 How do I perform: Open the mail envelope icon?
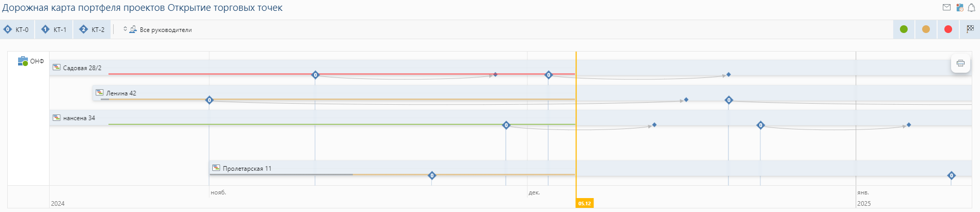click(946, 8)
